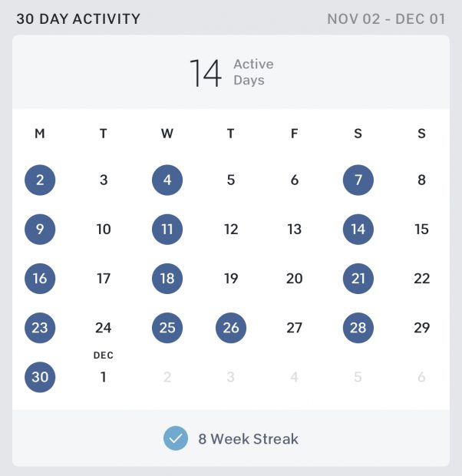Click the 14 Active Days summary

click(231, 72)
